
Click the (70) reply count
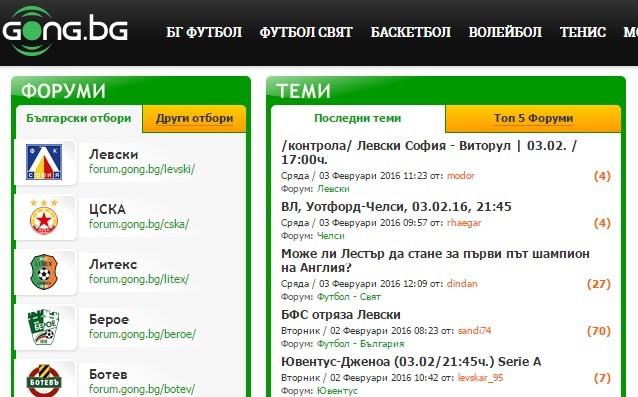599,331
